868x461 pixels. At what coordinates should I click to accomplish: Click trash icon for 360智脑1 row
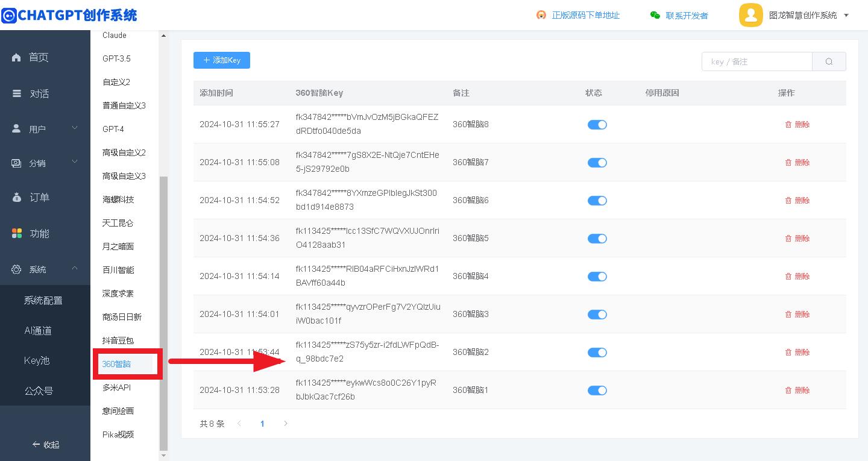(788, 390)
